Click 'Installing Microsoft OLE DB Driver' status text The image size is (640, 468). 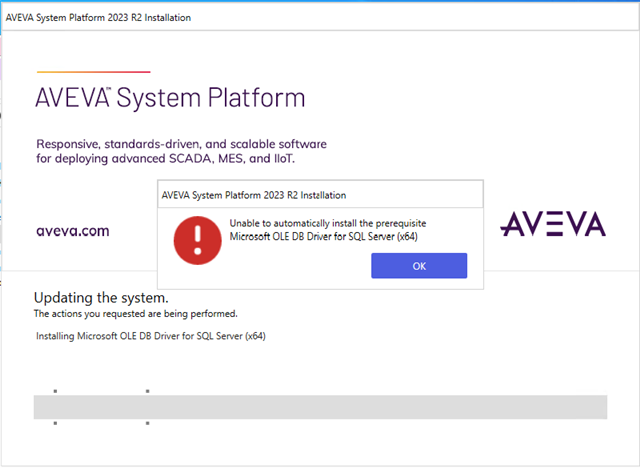[151, 336]
